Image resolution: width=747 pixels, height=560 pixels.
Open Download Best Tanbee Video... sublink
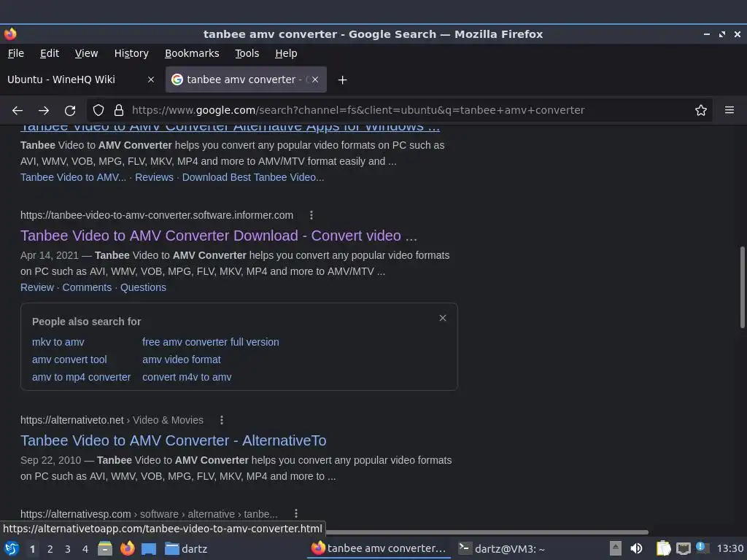tap(253, 177)
